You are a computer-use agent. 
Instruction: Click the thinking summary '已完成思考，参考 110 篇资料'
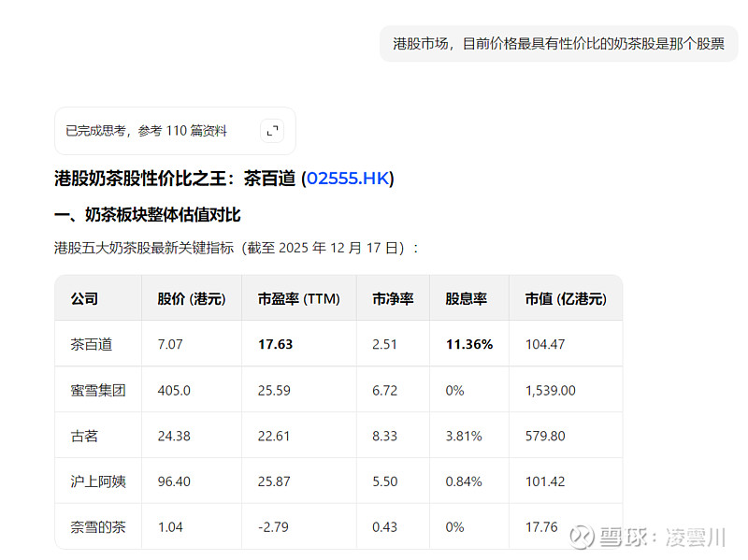click(x=146, y=131)
